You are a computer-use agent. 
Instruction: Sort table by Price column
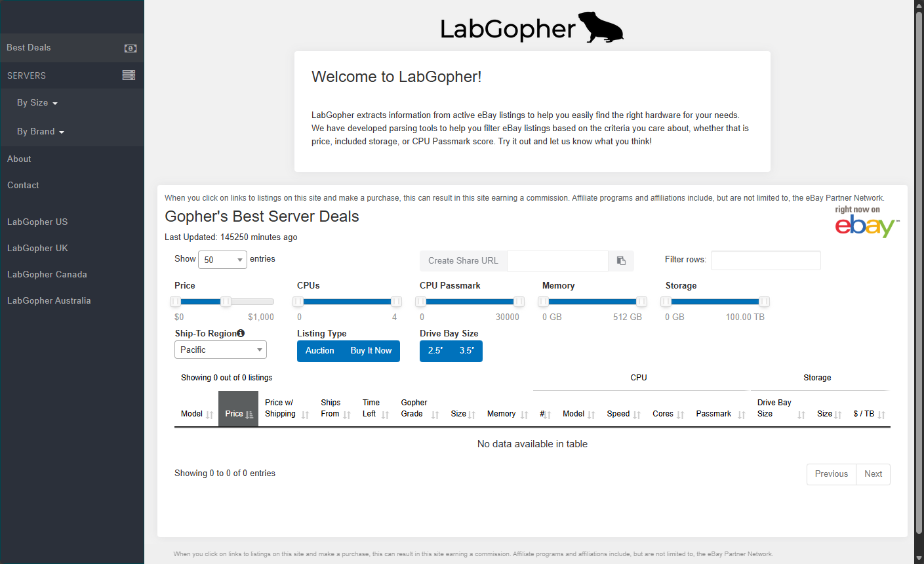click(x=238, y=414)
